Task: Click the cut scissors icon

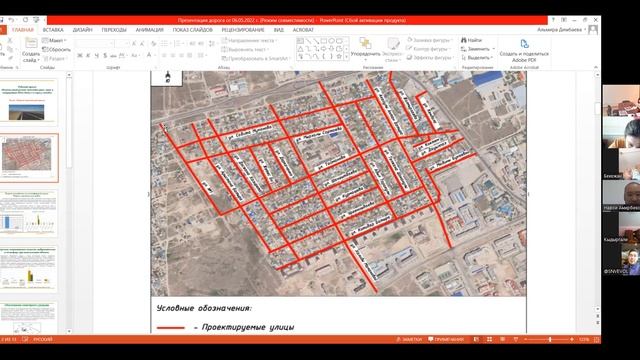Action: 10,40
